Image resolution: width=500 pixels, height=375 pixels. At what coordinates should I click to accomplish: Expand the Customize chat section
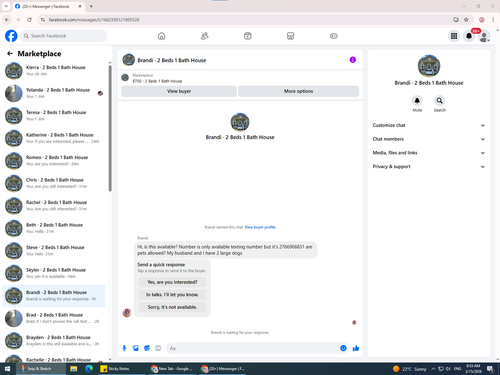[429, 125]
